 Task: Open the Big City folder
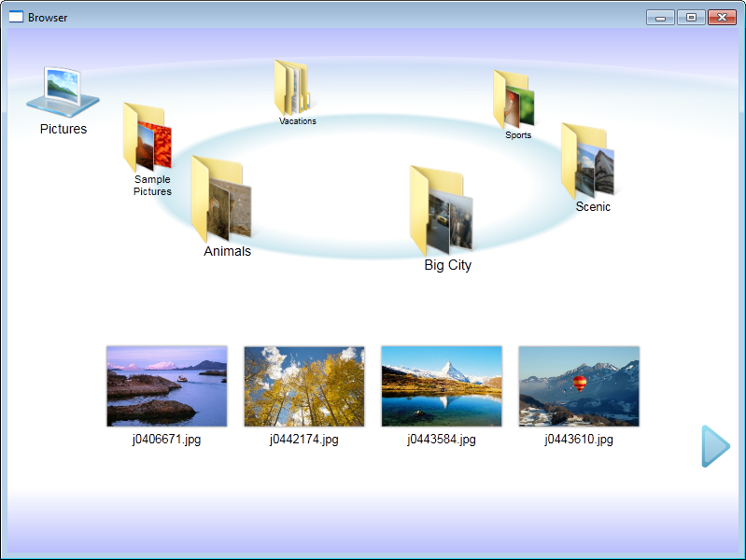pos(441,210)
